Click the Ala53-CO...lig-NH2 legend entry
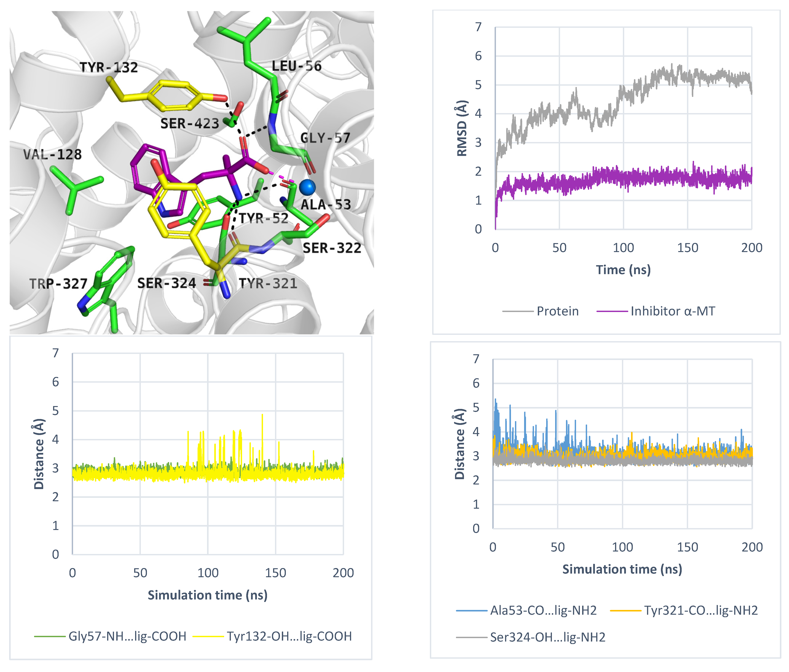This screenshot has height=672, width=789. [x=543, y=610]
